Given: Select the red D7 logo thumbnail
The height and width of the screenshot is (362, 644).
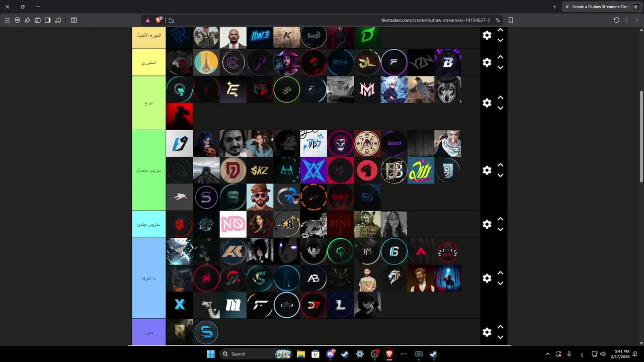Looking at the screenshot, I should [313, 305].
